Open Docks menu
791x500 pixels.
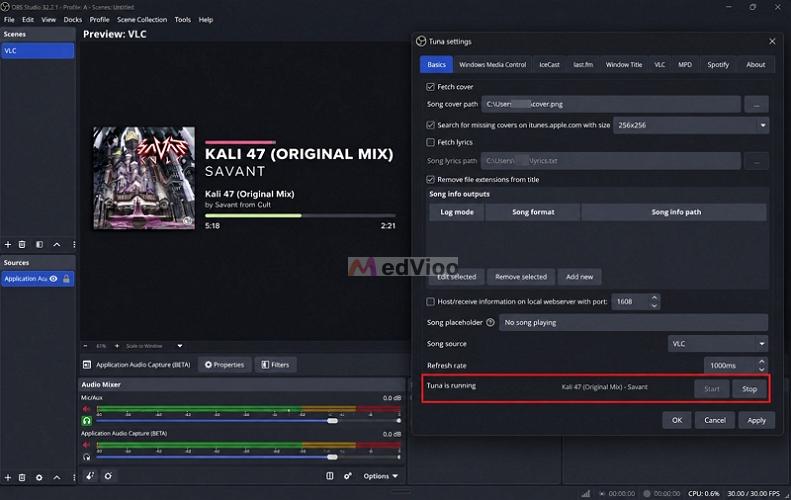point(73,20)
